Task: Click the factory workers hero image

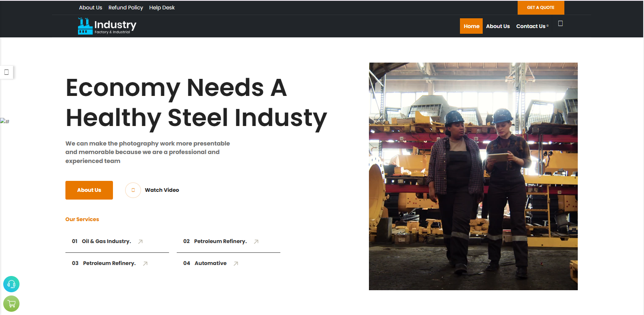Action: (x=473, y=176)
